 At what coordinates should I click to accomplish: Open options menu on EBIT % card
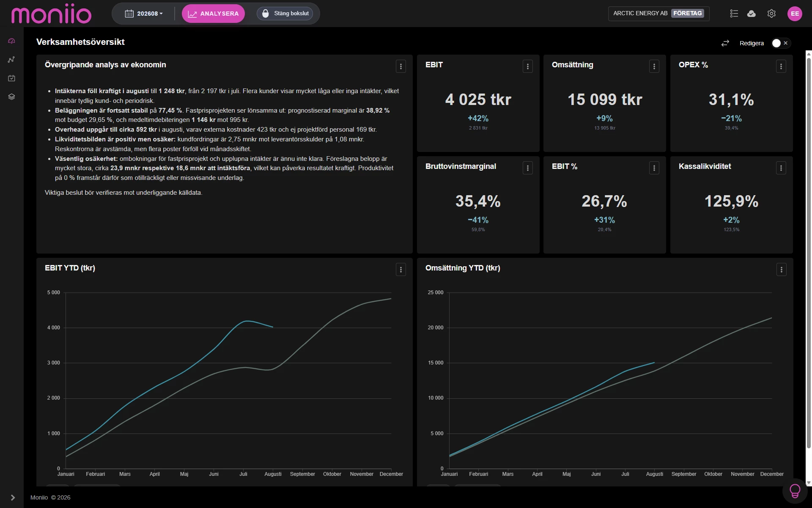[654, 168]
